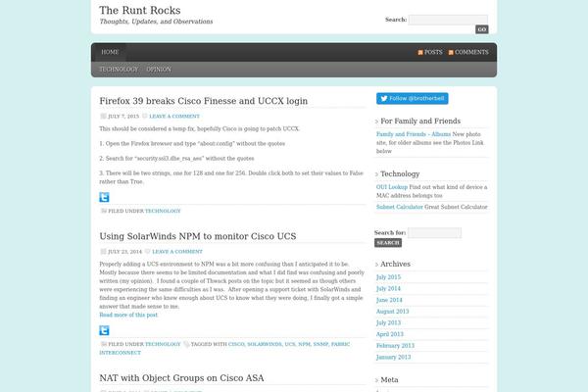Open Technology category under SolarWinds post
This screenshot has width=588, height=392.
tap(163, 344)
